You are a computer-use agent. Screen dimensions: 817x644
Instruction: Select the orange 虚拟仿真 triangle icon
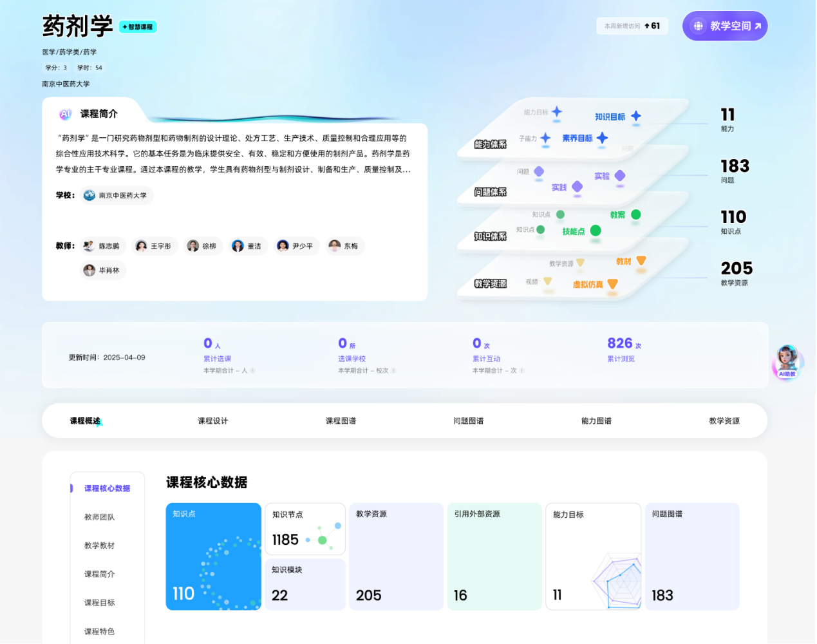(x=612, y=284)
